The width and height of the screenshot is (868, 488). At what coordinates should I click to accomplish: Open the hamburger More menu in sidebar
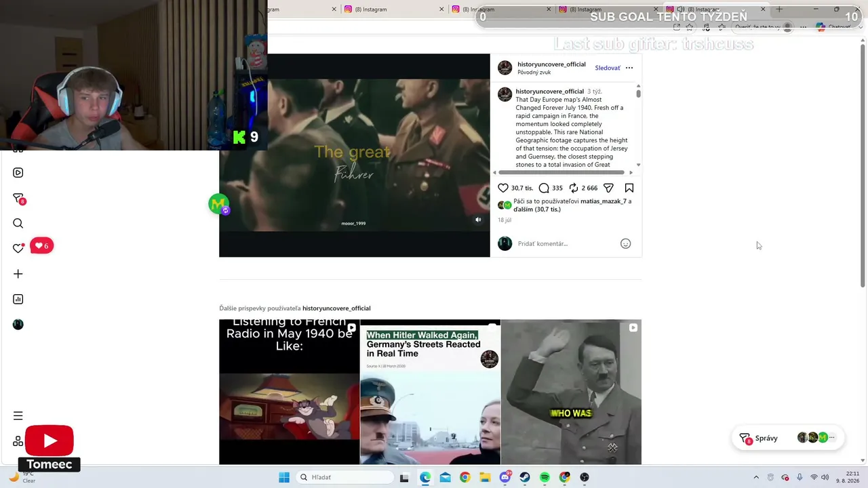pos(18,415)
